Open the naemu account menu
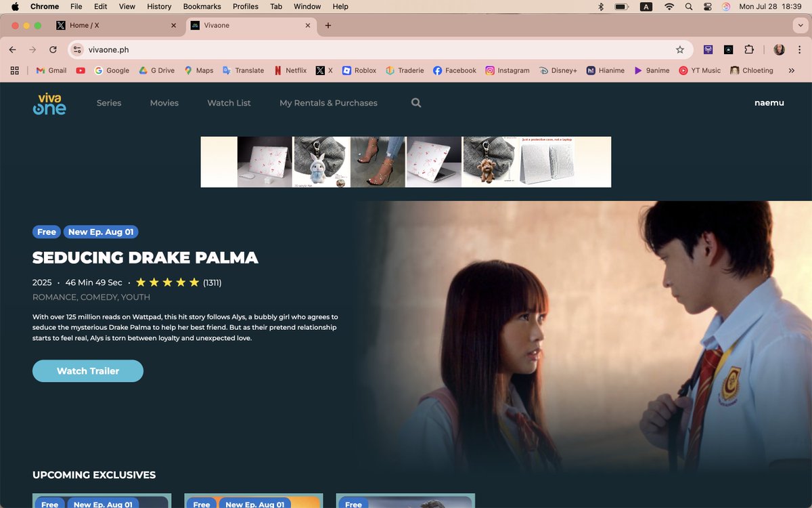Screen dimensions: 812x508 [x=769, y=102]
